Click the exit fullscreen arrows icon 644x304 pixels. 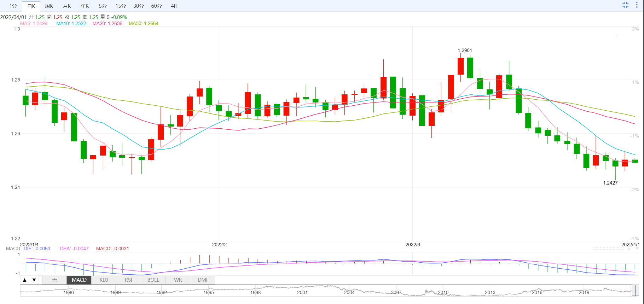coord(625,5)
